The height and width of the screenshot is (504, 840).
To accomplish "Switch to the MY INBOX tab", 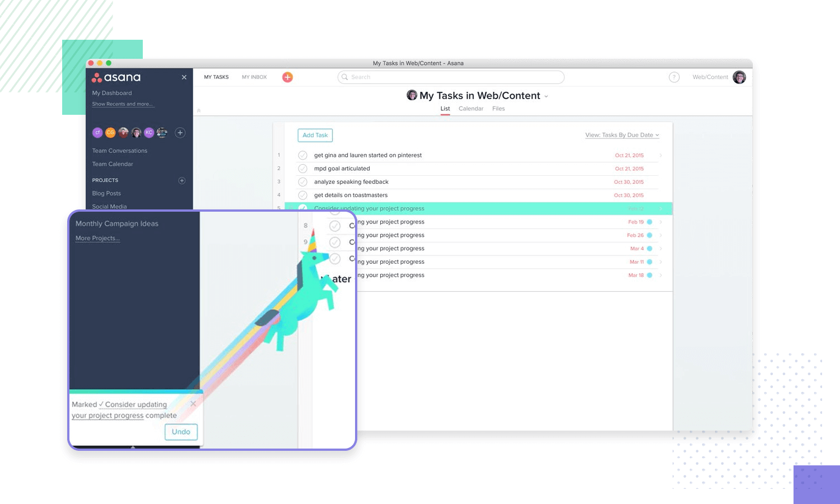I will (x=254, y=77).
